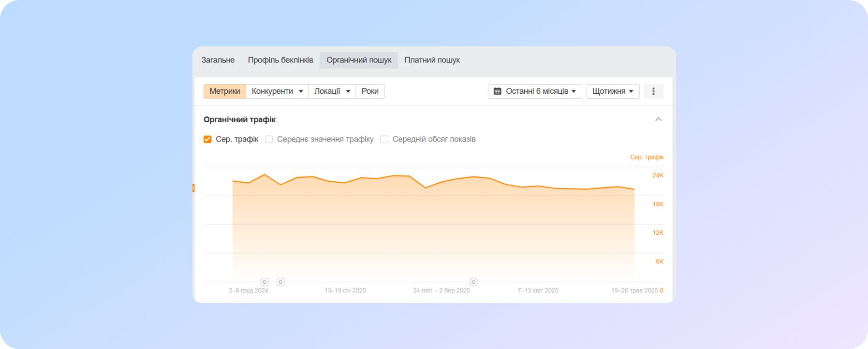Switch to the Профіль беклінків tab

point(280,60)
